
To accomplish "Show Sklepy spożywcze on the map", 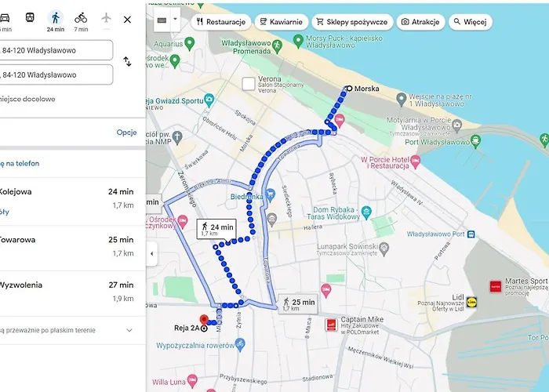I will (351, 22).
